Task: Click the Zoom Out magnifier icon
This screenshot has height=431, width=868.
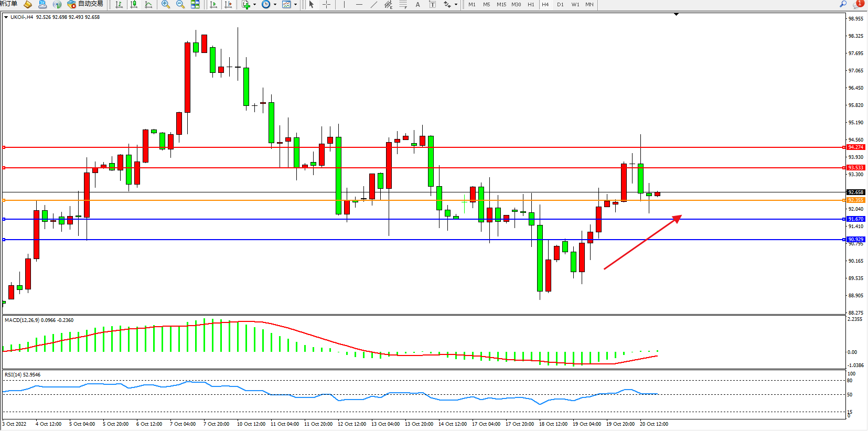Action: 180,4
